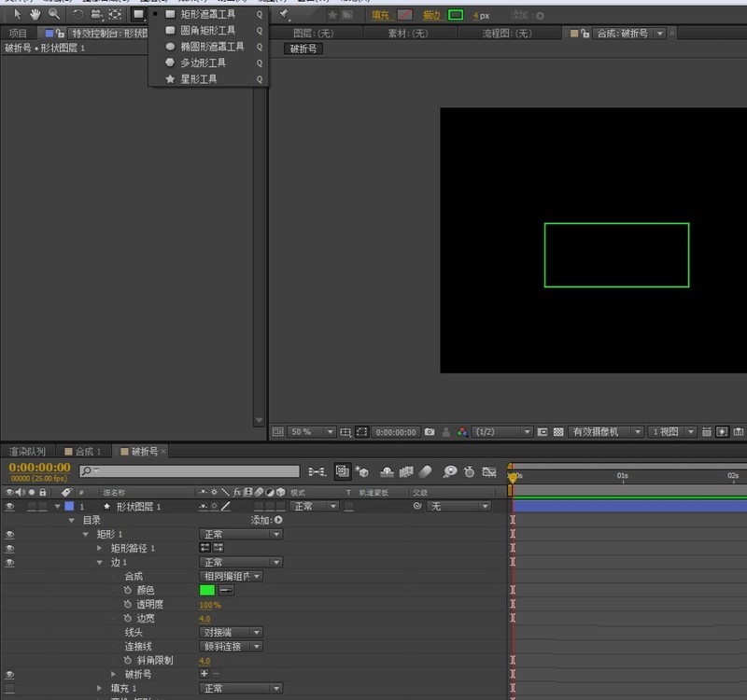747x700 pixels.
Task: Toggle the transparency grid in viewer
Action: tap(557, 432)
